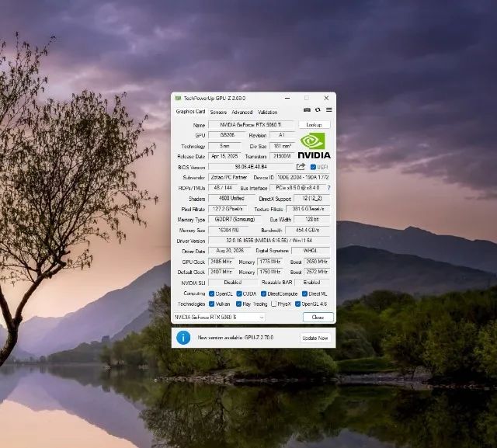
Task: Click the Default Clock Memory 1750 MHz
Action: click(270, 272)
